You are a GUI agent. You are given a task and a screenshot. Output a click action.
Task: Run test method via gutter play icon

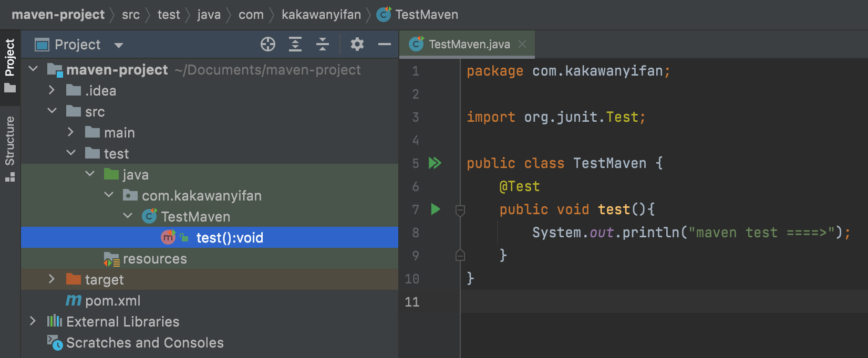point(436,209)
